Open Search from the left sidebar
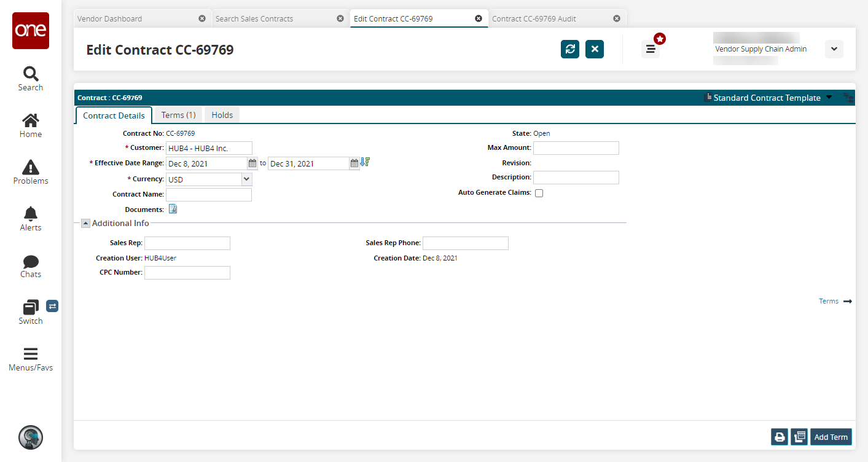The image size is (868, 462). (x=31, y=79)
